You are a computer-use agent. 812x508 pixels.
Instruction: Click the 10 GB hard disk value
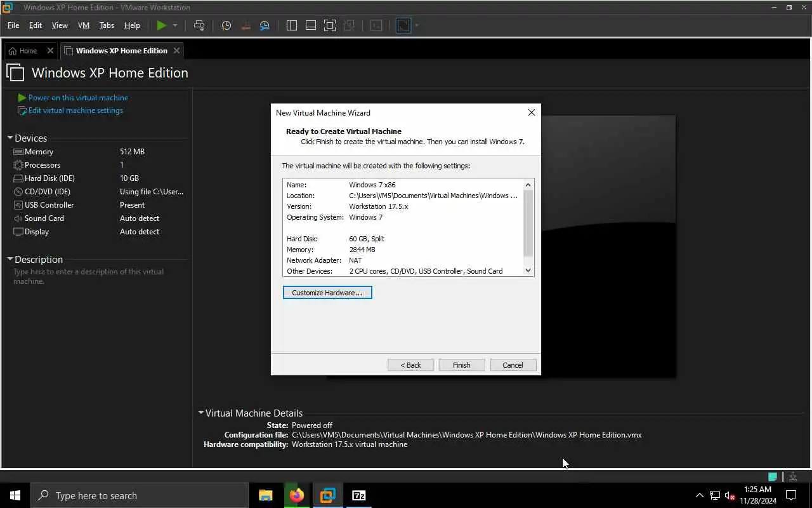[129, 178]
